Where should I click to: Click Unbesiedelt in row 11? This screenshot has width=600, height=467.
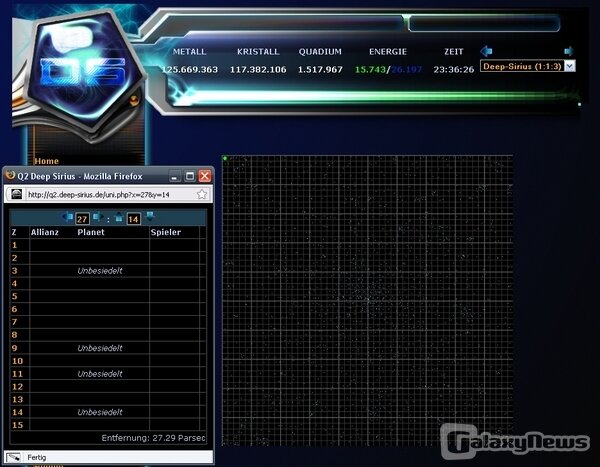point(100,374)
